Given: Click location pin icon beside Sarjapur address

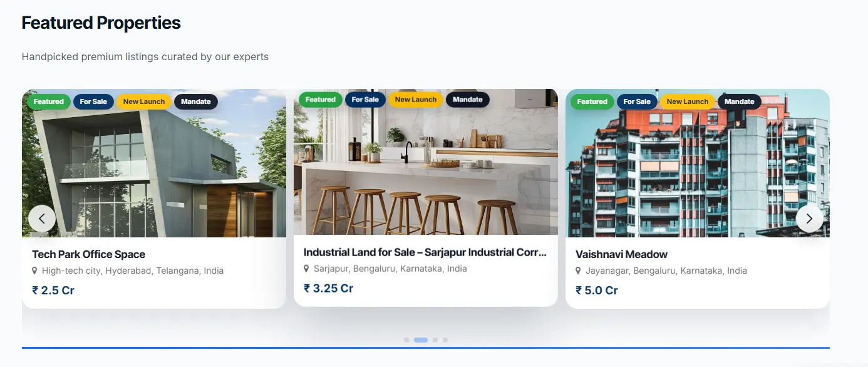Looking at the screenshot, I should [x=306, y=269].
